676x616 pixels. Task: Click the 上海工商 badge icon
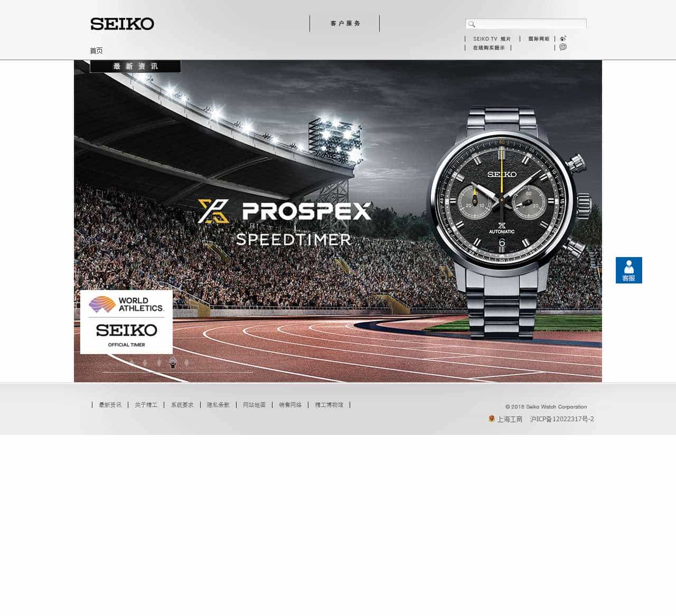tap(492, 419)
